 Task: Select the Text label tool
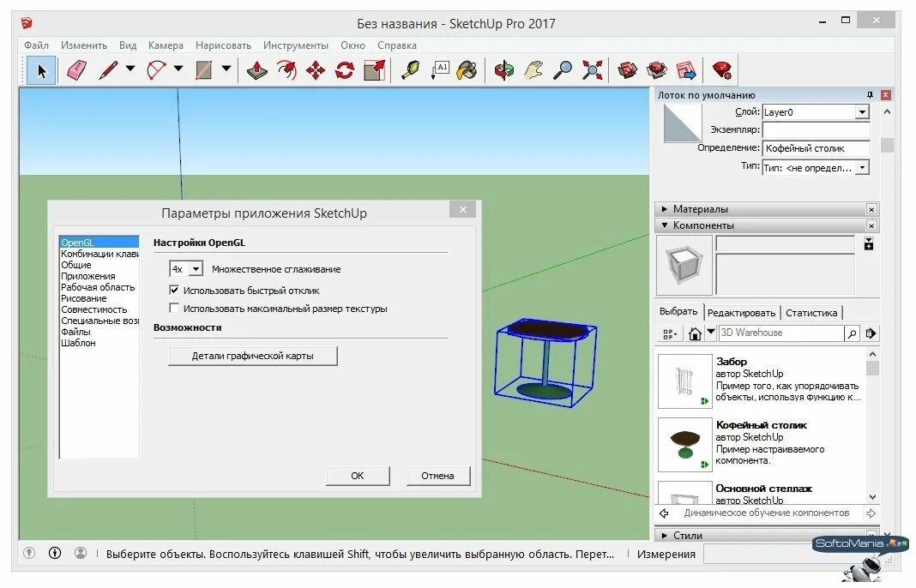439,70
